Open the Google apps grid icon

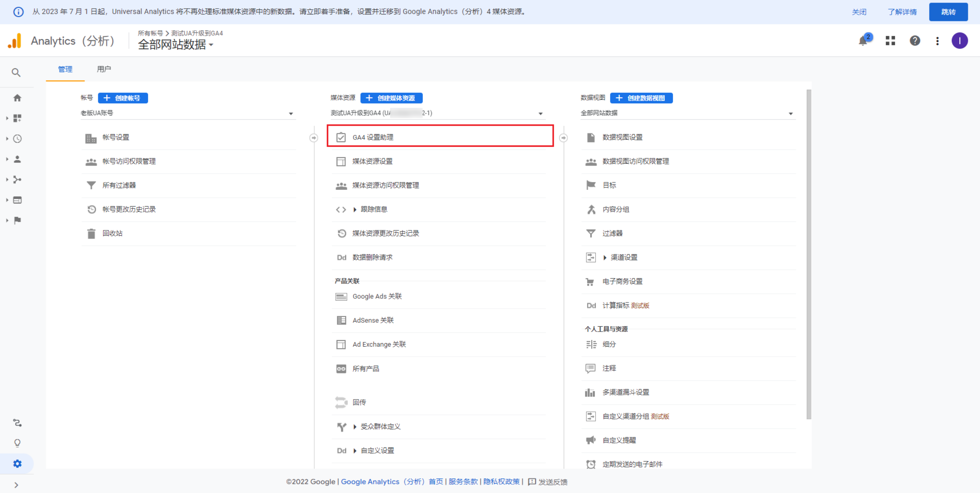(890, 41)
